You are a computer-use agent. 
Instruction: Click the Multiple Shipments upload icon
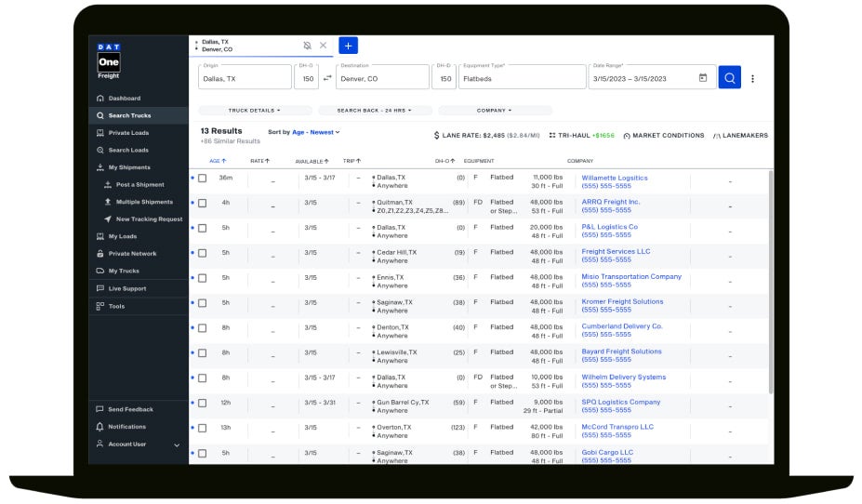point(108,202)
